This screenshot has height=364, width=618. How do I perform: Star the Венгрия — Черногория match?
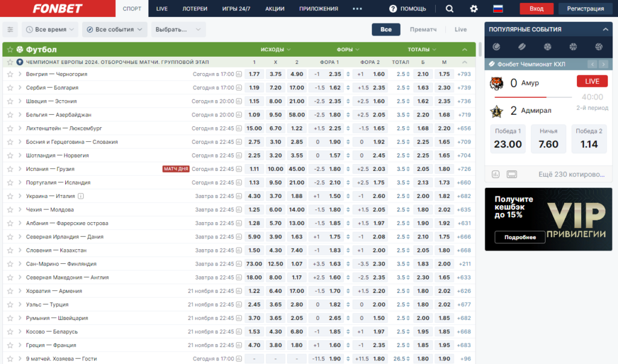(x=10, y=74)
